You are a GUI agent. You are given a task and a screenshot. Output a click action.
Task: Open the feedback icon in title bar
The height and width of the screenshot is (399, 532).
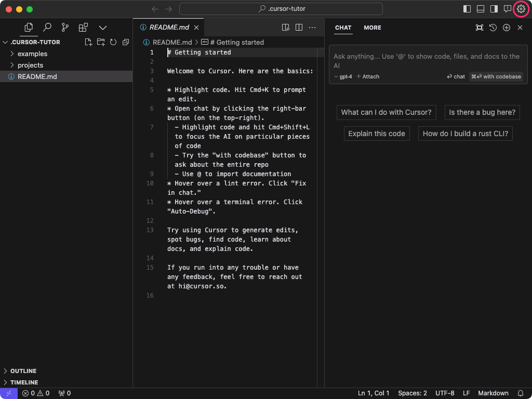pos(507,9)
